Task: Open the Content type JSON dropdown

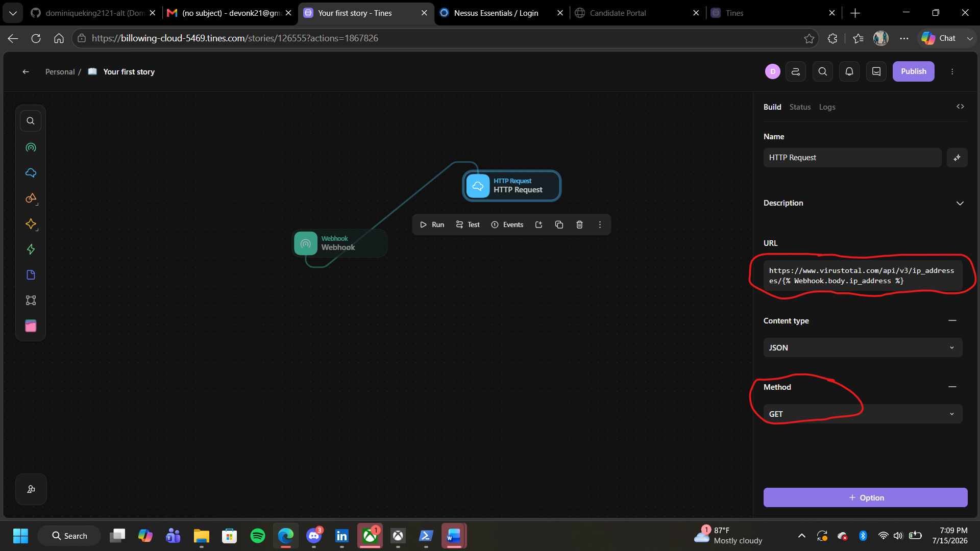Action: point(863,347)
